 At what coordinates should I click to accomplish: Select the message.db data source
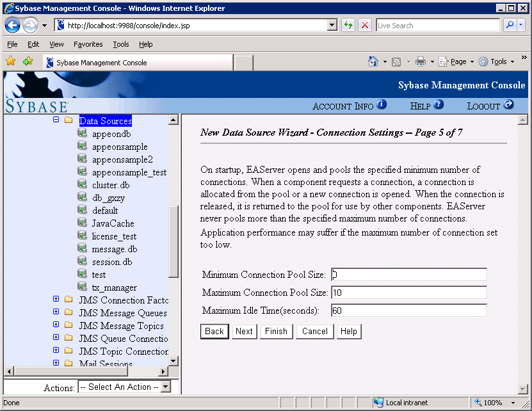coord(115,249)
